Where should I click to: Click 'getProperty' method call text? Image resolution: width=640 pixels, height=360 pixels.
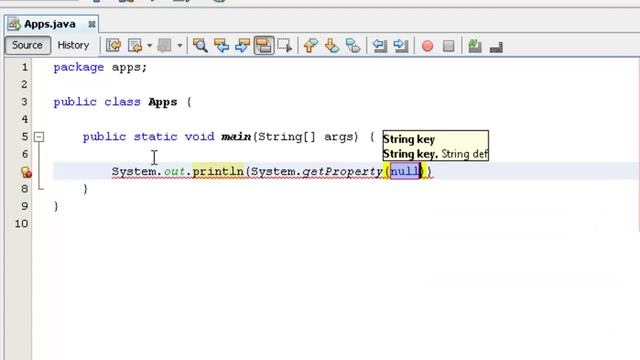[342, 171]
